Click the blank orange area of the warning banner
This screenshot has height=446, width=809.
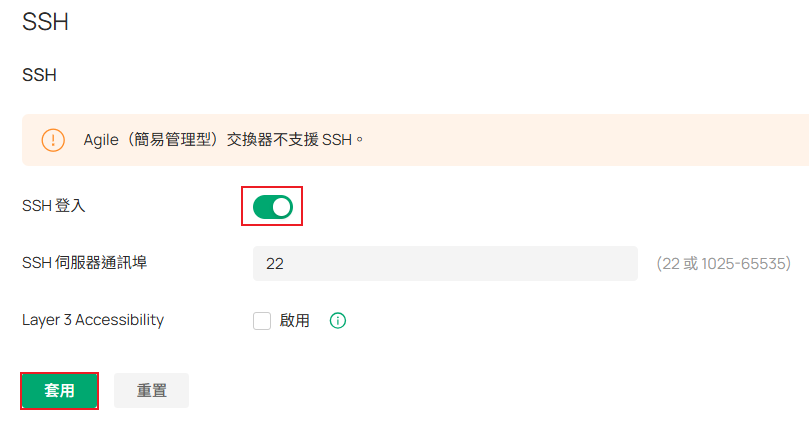600,140
